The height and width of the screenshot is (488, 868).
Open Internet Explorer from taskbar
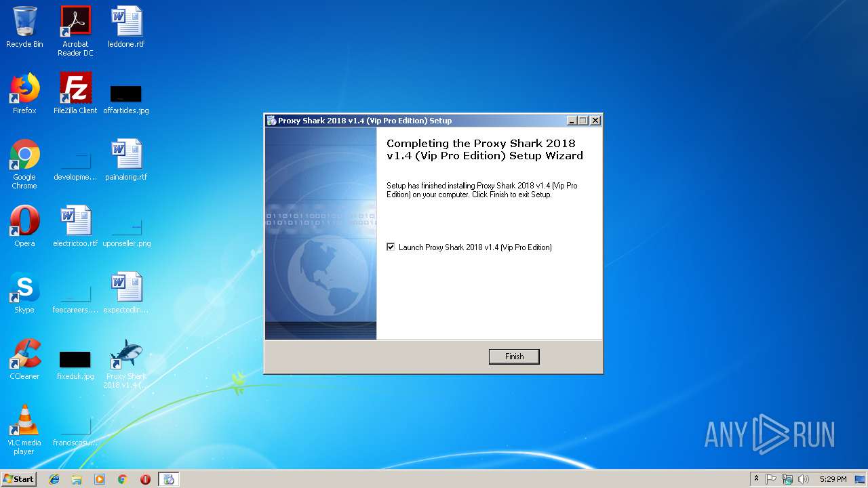click(54, 479)
